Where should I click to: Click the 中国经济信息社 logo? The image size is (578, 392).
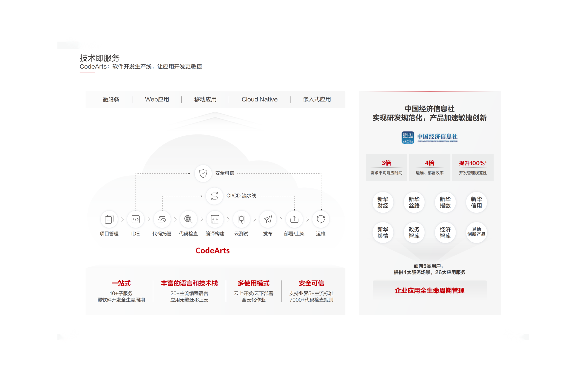[x=429, y=137]
